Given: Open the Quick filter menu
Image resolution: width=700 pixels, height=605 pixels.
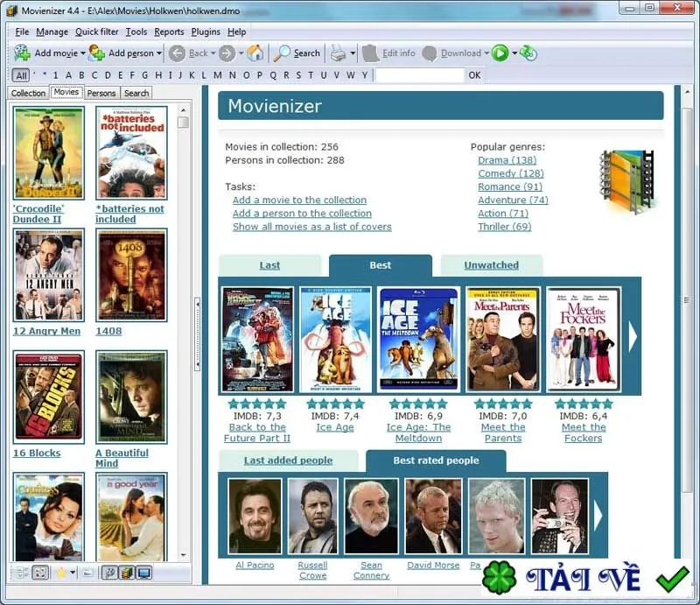Looking at the screenshot, I should point(97,32).
